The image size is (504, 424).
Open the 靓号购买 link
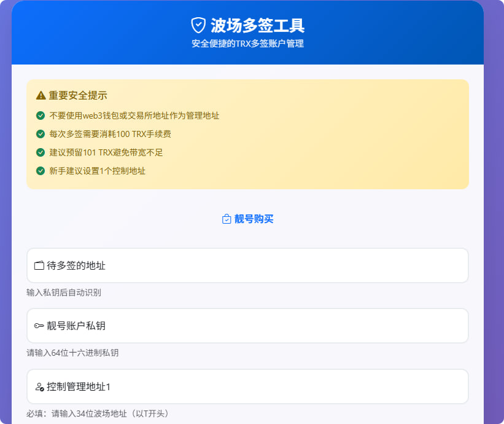click(x=255, y=219)
